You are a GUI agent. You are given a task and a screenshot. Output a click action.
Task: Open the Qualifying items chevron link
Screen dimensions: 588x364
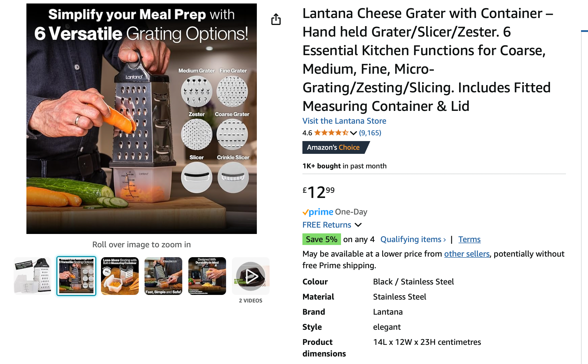click(413, 239)
